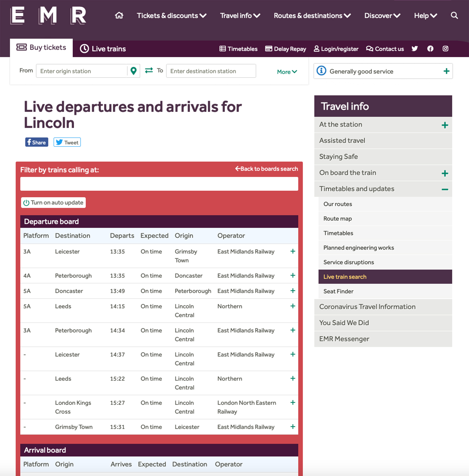Image resolution: width=469 pixels, height=476 pixels.
Task: Click destination station input field
Action: click(x=211, y=71)
